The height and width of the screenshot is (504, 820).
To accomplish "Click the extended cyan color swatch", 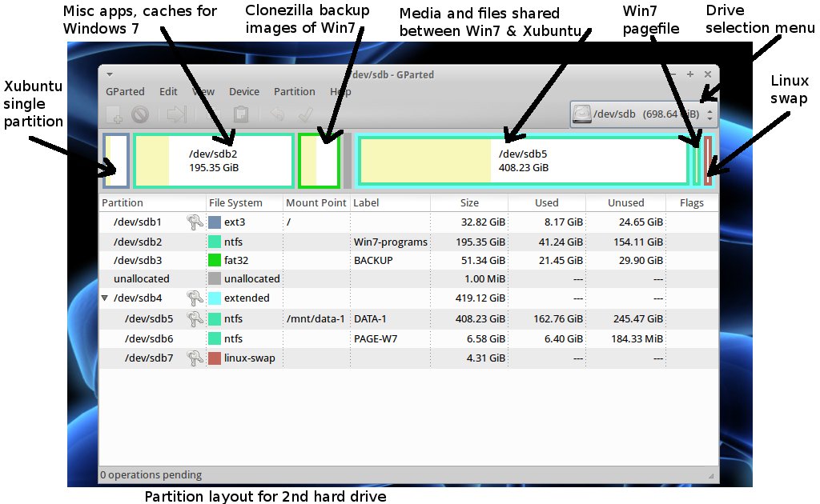I will coord(215,298).
